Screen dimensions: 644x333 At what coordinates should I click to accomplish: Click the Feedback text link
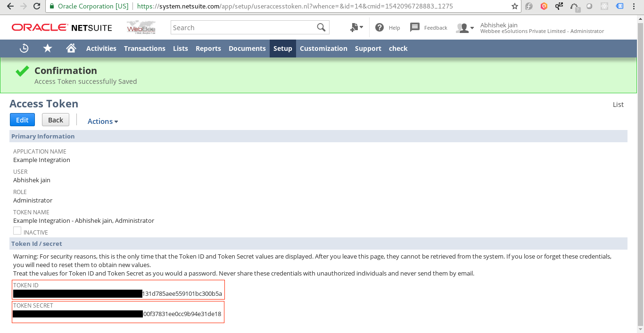(x=436, y=28)
